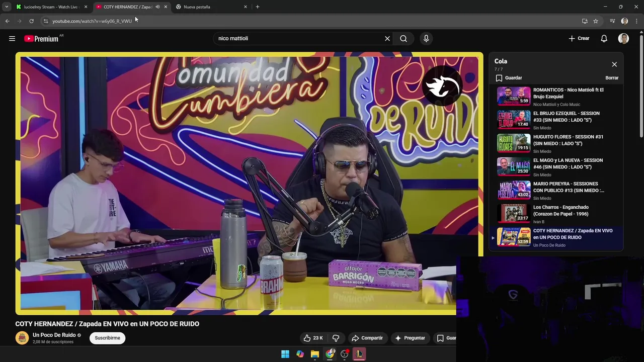
Task: Clear the queue with Borrar
Action: tap(612, 78)
